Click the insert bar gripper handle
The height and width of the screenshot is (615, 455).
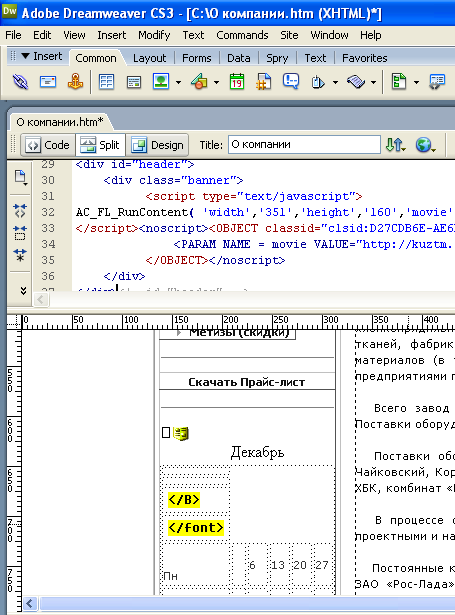click(x=13, y=56)
